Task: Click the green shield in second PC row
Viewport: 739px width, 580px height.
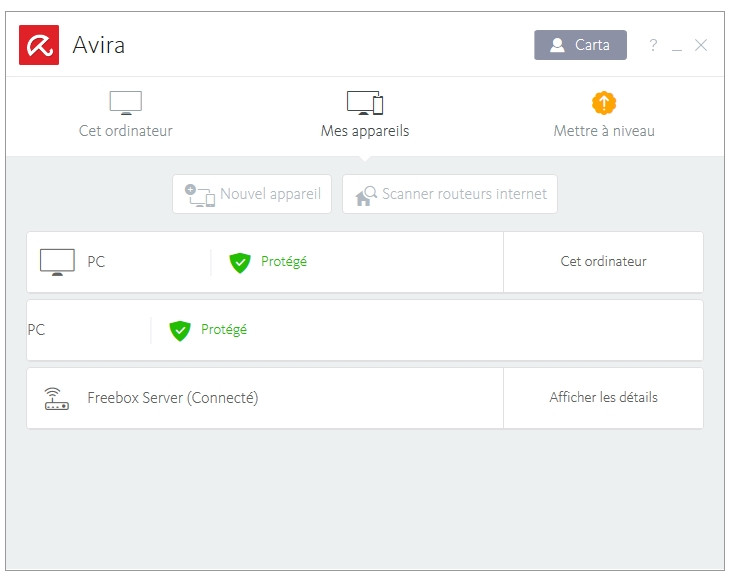Action: coord(180,330)
